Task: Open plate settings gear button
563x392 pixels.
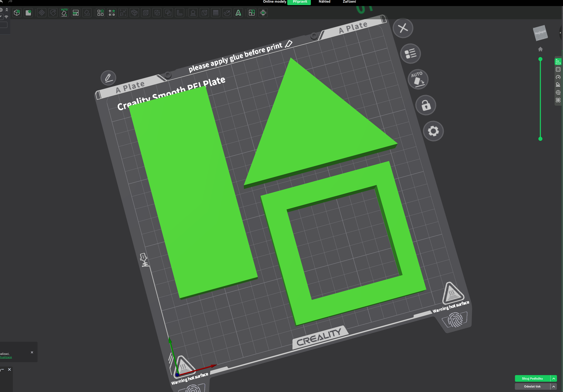Action: (433, 131)
